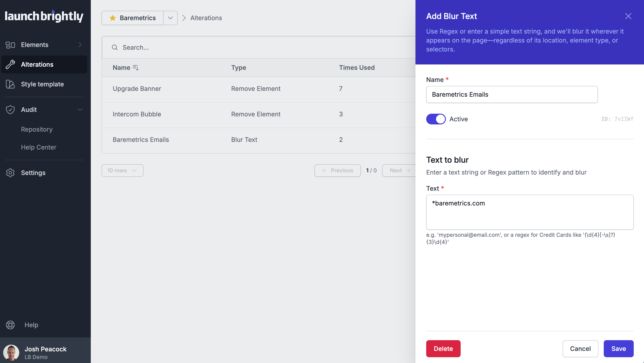Close the Add Blur Text panel
Image resolution: width=644 pixels, height=363 pixels.
coord(628,16)
